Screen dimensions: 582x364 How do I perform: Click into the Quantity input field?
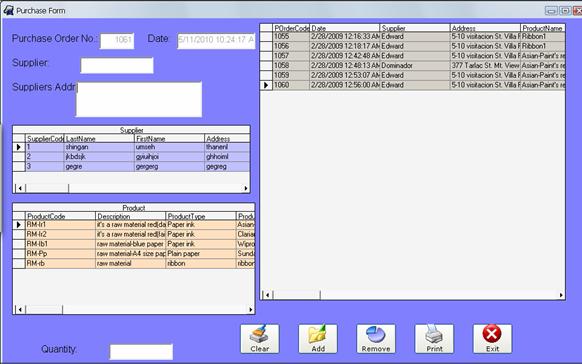point(141,352)
